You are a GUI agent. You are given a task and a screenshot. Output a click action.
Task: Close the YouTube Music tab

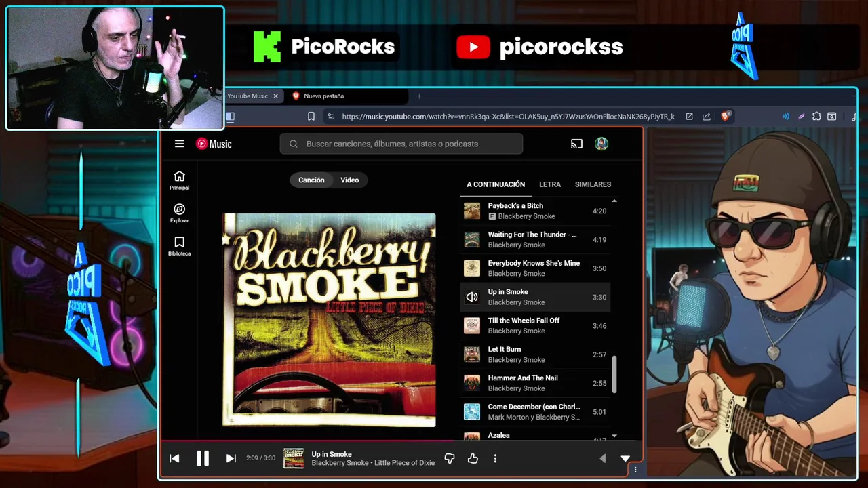tap(275, 96)
